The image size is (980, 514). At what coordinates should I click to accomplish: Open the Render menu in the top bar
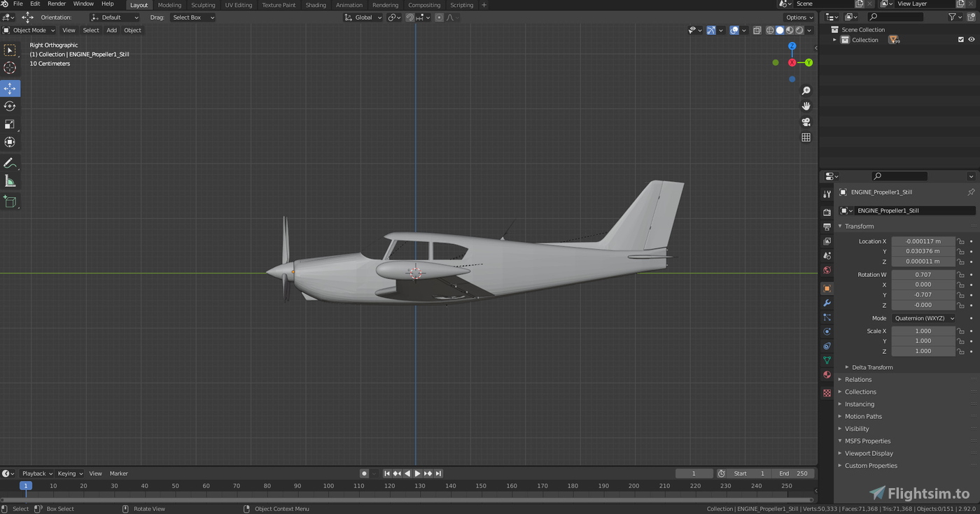click(57, 3)
